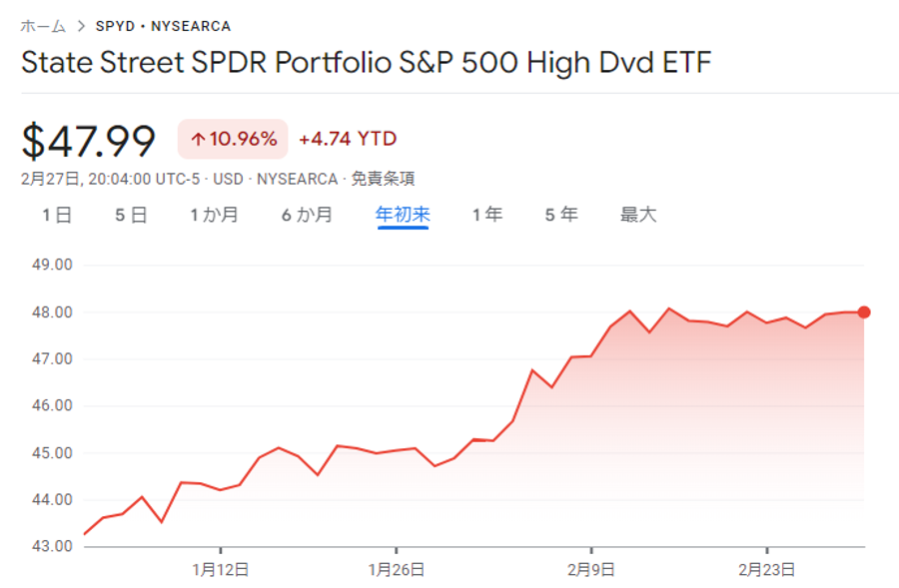Image resolution: width=899 pixels, height=588 pixels.
Task: Click the red end-point dot on chart
Action: [x=864, y=312]
